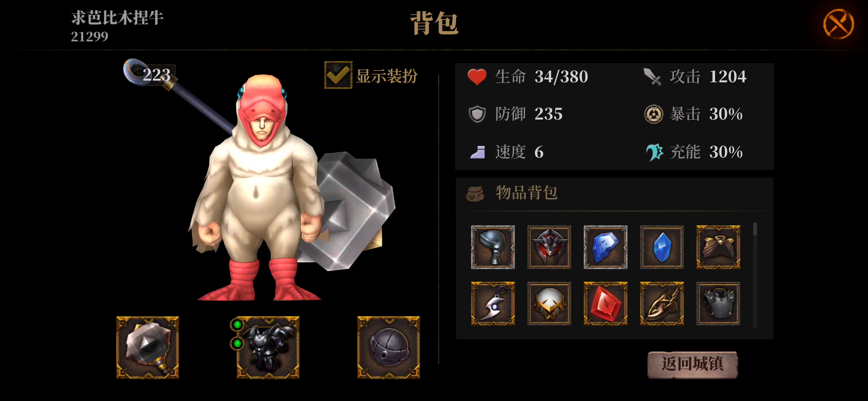This screenshot has width=868, height=401.
Task: Select the gray steel chestplate item
Action: tap(718, 304)
